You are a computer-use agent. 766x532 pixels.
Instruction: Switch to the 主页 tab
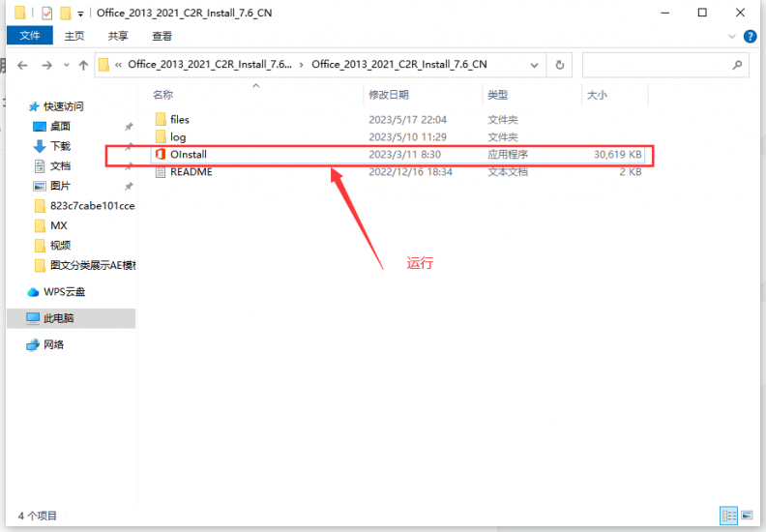click(74, 36)
